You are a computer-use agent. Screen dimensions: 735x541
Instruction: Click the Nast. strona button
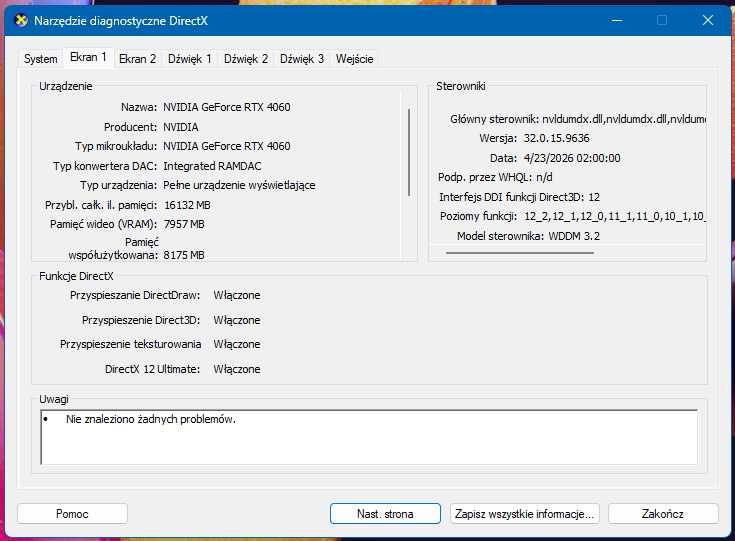tap(385, 514)
